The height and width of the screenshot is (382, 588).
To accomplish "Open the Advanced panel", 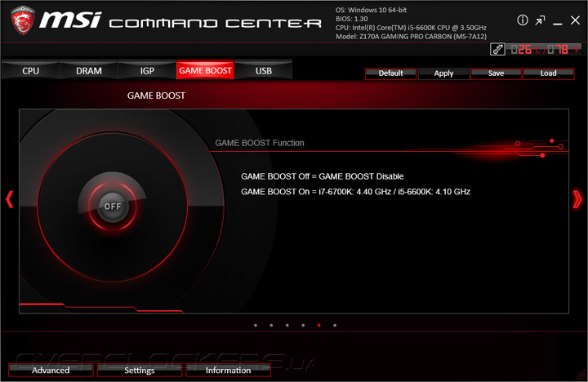I will coord(51,370).
